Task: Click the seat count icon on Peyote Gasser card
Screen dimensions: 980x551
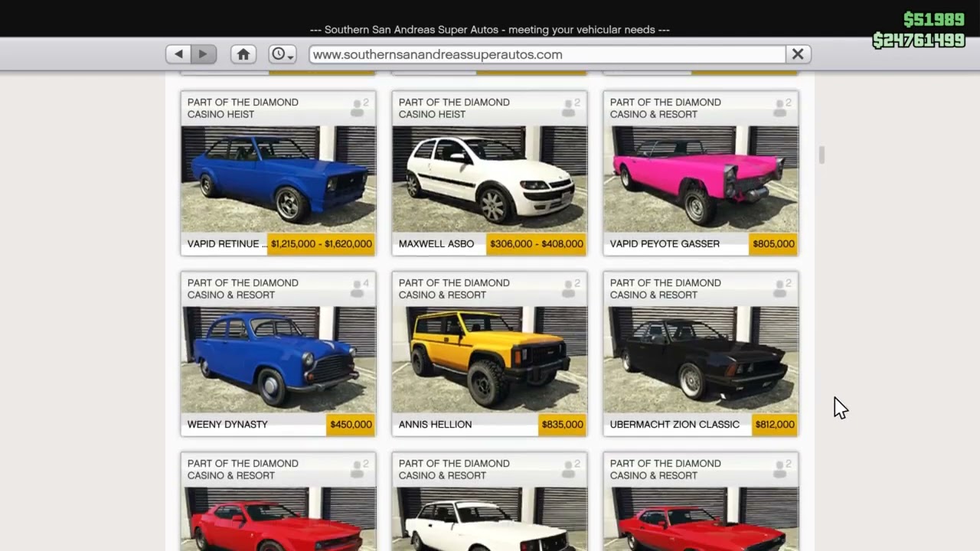Action: [x=782, y=108]
